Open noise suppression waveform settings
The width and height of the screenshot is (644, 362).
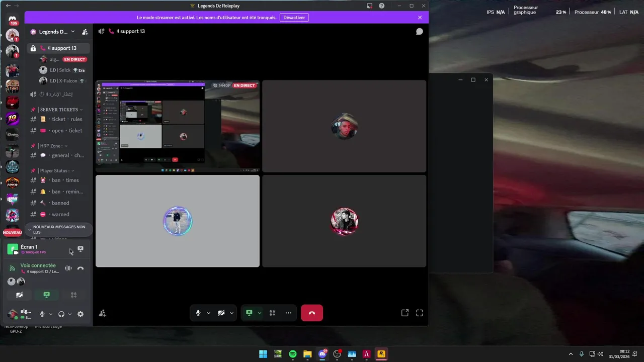68,268
